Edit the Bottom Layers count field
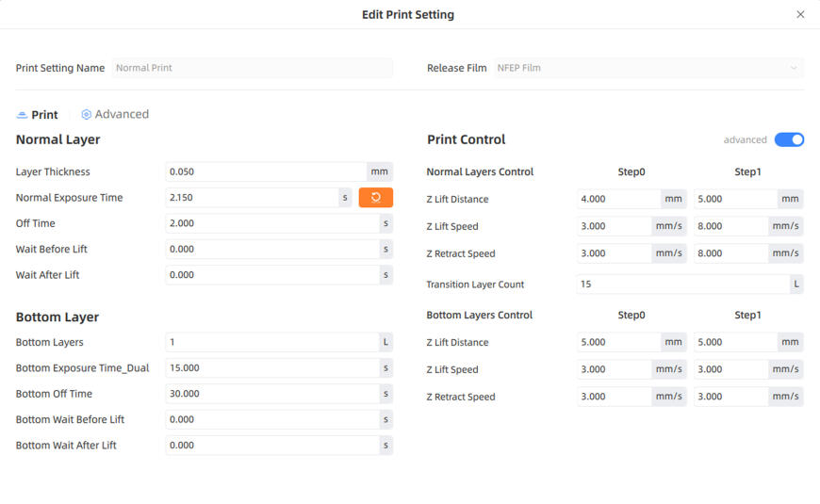 [x=272, y=342]
